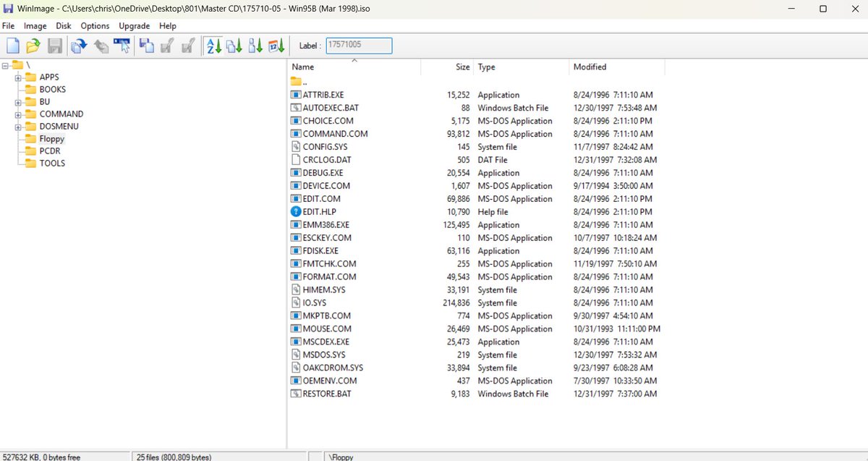This screenshot has height=461, width=868.
Task: Click the Write disk toolbar icon
Action: coord(167,46)
